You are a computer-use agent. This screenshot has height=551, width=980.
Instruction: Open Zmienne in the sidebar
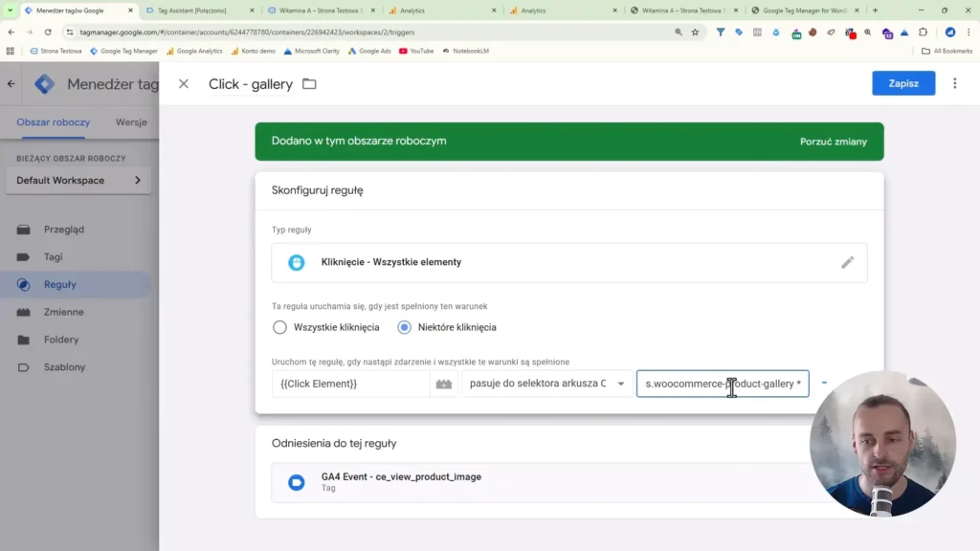click(x=64, y=312)
